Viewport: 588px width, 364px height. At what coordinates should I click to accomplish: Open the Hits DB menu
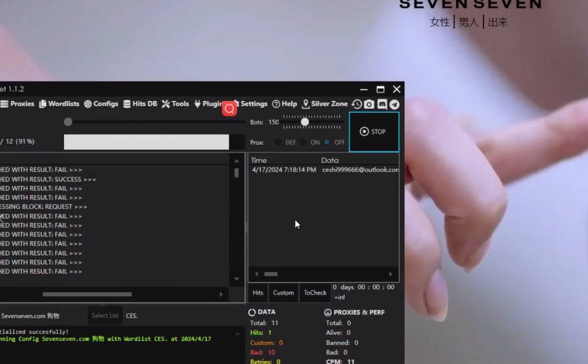(x=140, y=104)
